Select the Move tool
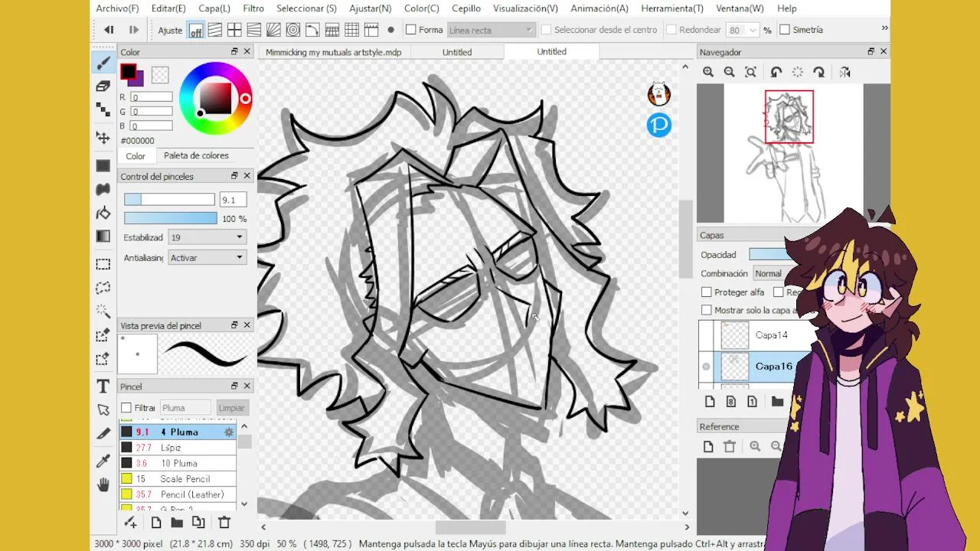 pyautogui.click(x=103, y=137)
